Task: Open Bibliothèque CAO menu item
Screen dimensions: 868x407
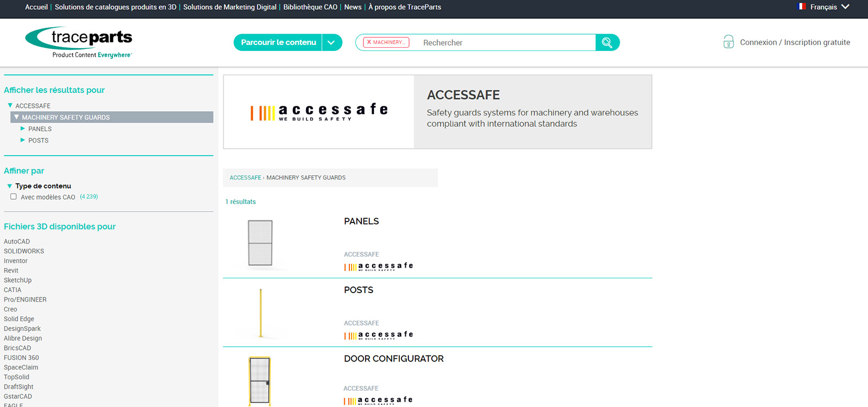Action: click(x=310, y=7)
